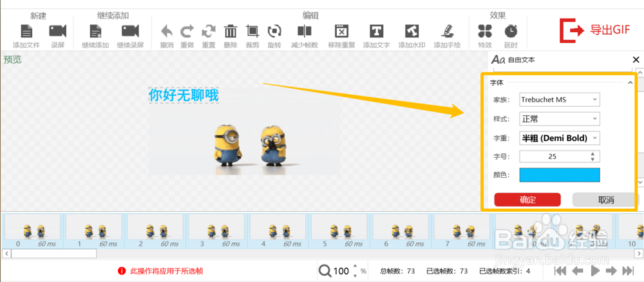Open the 样式 style dropdown
This screenshot has height=282, width=644.
[560, 119]
